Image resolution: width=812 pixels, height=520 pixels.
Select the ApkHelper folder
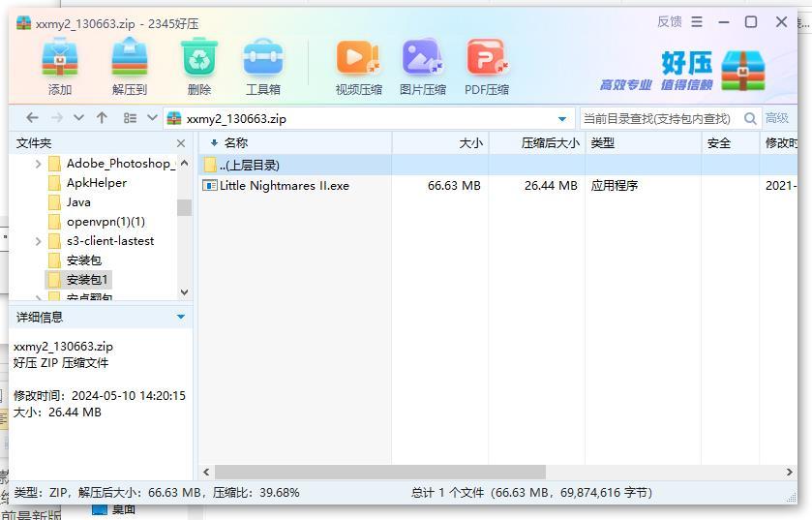click(x=97, y=183)
